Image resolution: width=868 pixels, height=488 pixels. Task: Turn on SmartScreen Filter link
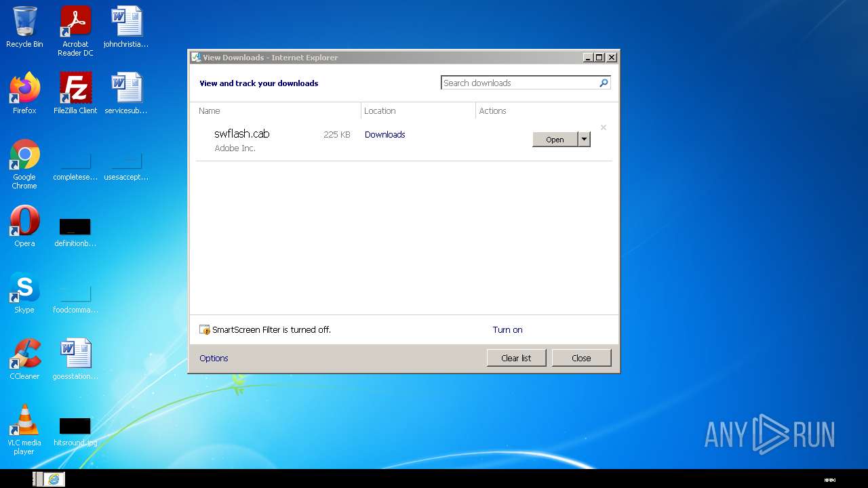(x=507, y=330)
